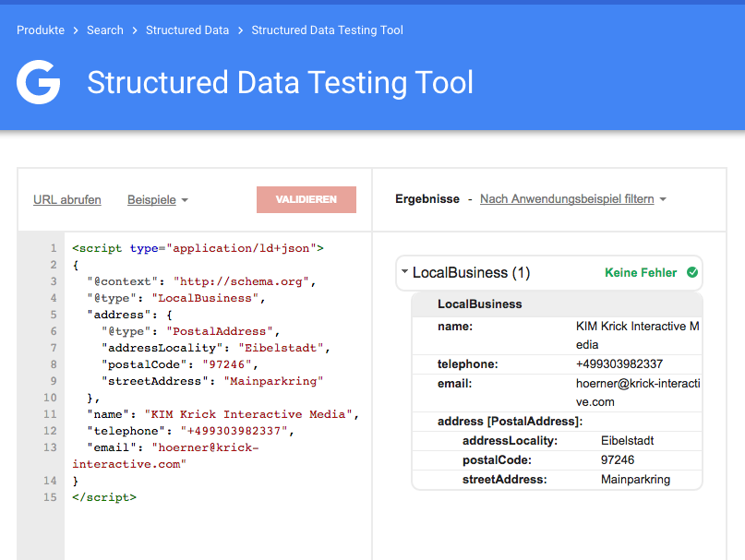Click the postalCode value 97246 in results
This screenshot has width=745, height=560.
point(618,459)
